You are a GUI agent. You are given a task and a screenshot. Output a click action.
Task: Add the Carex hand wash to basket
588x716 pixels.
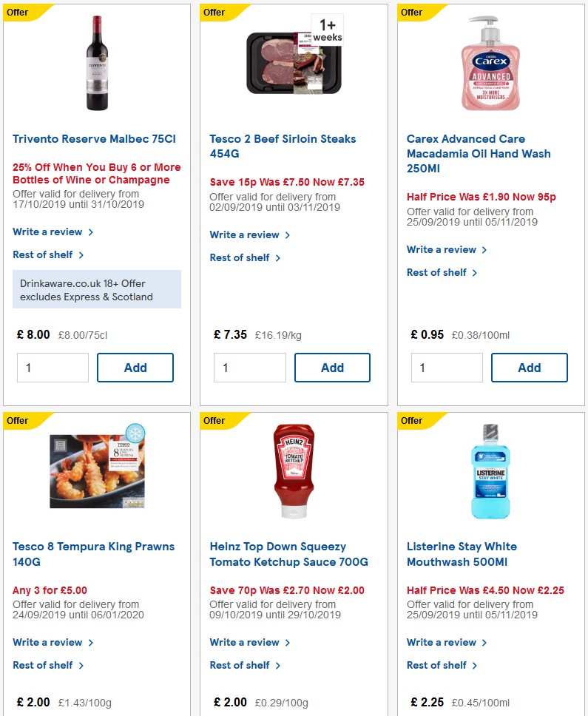click(530, 367)
